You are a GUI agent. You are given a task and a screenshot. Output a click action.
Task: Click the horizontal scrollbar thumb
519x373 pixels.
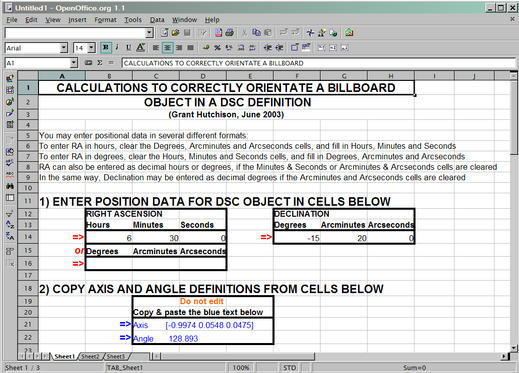click(238, 356)
